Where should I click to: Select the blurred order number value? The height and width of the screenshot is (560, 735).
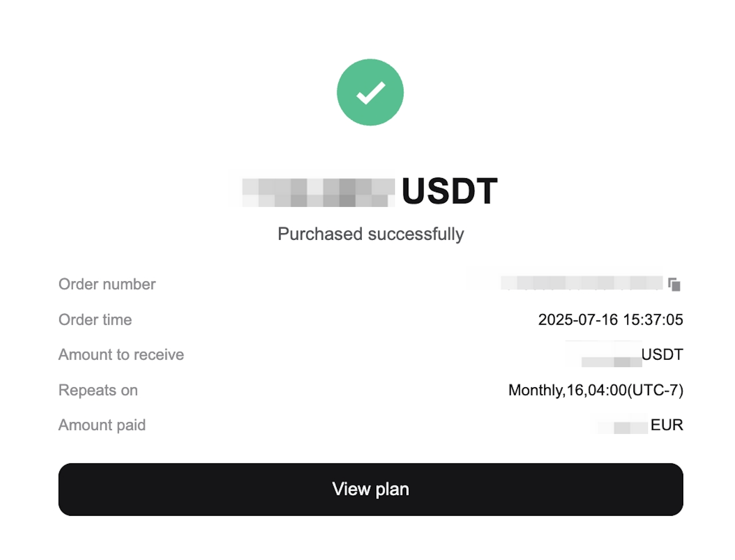(581, 283)
